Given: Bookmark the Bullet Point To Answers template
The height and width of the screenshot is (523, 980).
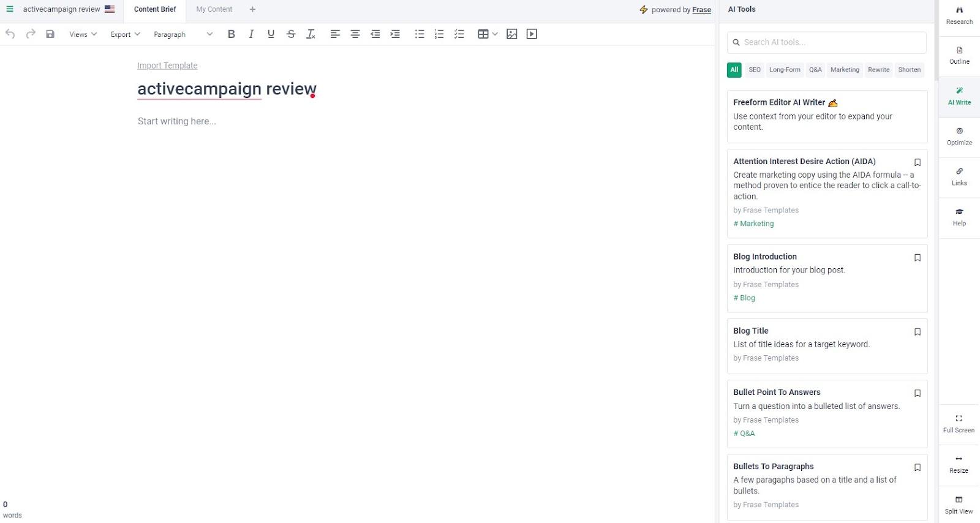Looking at the screenshot, I should pyautogui.click(x=918, y=393).
